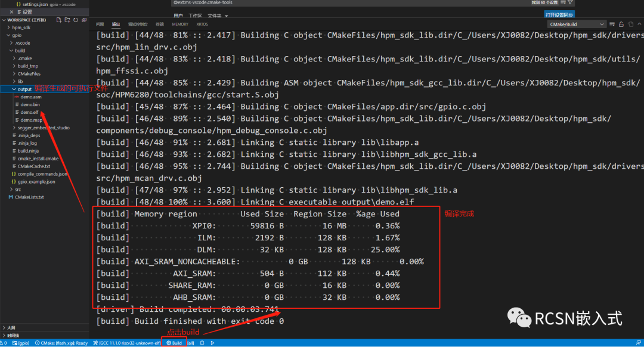Select the 用户 settings scope tab
Image resolution: width=644 pixels, height=347 pixels.
(x=178, y=16)
